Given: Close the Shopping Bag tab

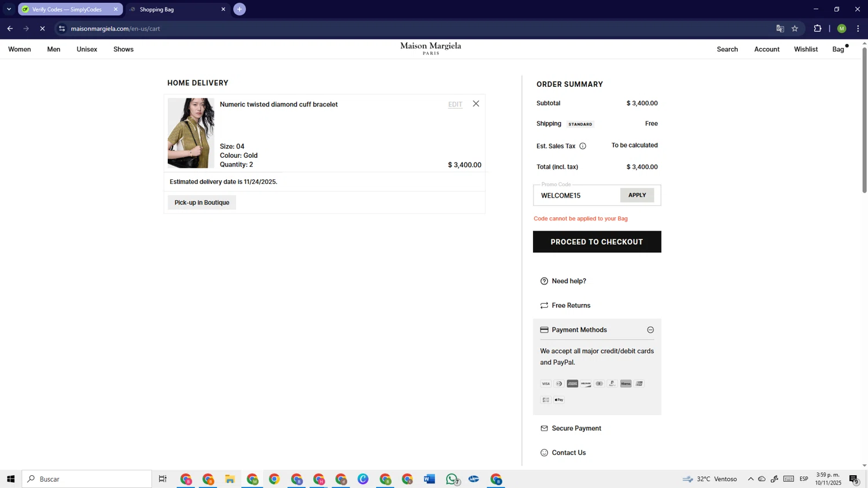Looking at the screenshot, I should (223, 9).
